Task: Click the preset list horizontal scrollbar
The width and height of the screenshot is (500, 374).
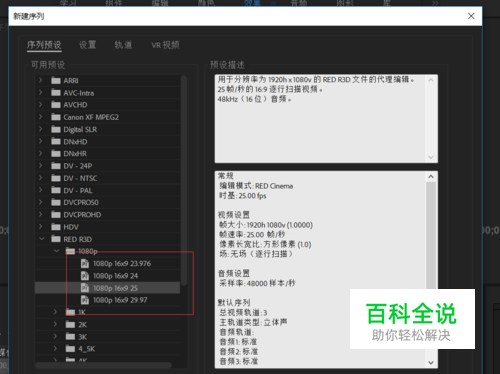Action: (x=103, y=365)
